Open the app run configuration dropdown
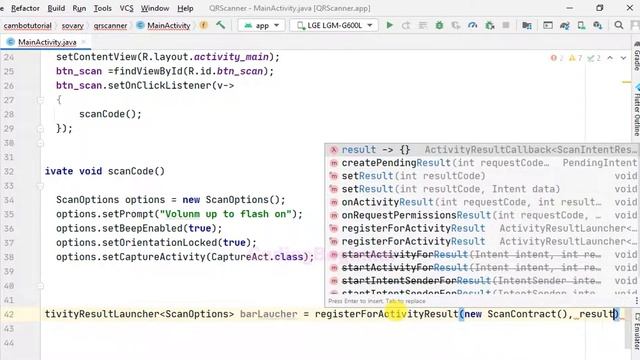640x360 pixels. [x=262, y=25]
